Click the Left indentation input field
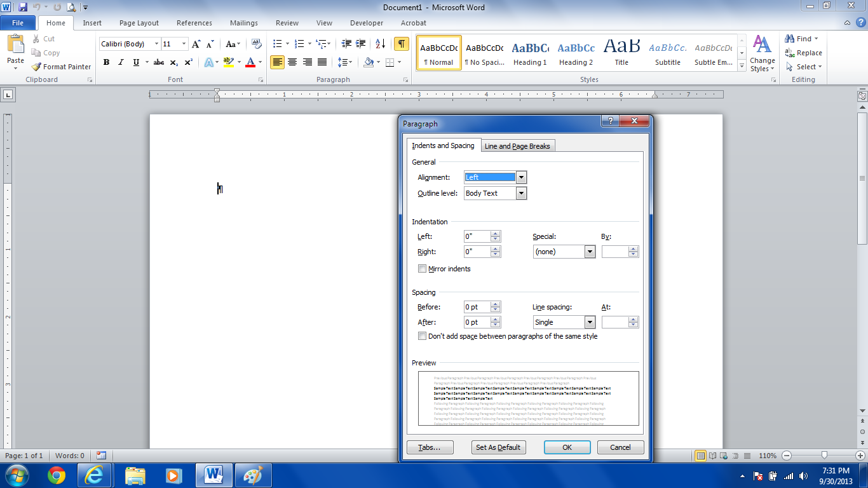868x488 pixels. click(477, 236)
